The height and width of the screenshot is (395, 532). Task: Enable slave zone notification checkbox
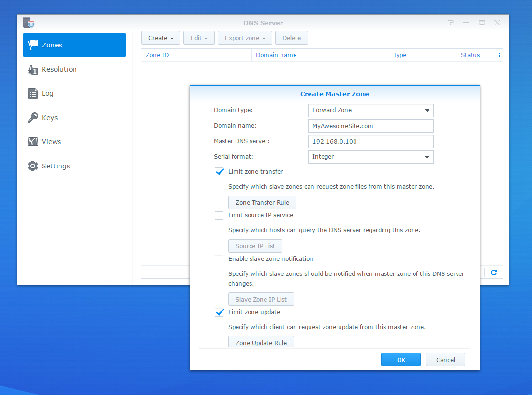coord(219,259)
